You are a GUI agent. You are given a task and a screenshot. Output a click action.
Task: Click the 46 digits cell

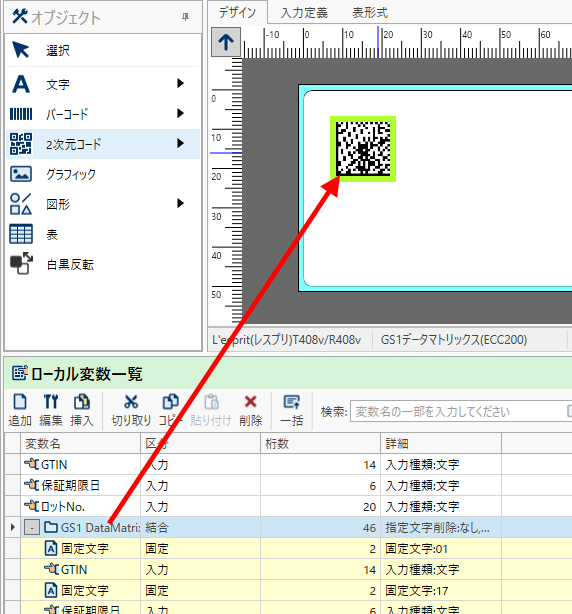pos(320,527)
